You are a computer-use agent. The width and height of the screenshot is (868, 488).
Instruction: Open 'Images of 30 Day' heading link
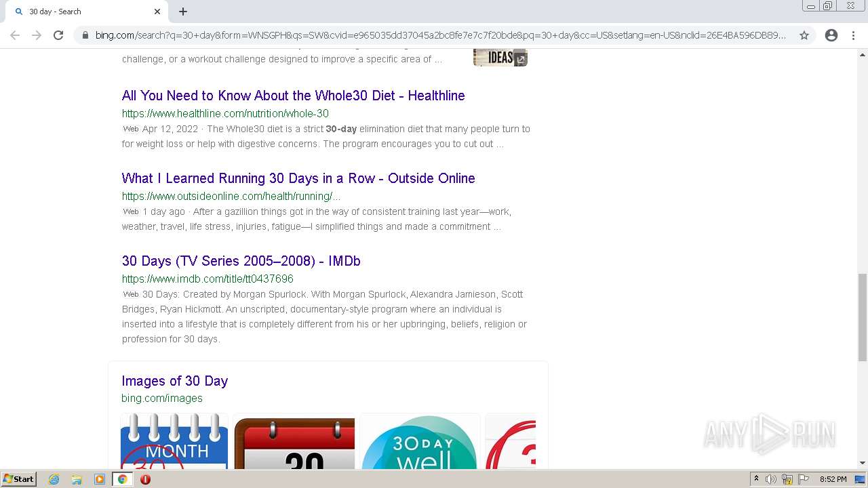(x=175, y=381)
